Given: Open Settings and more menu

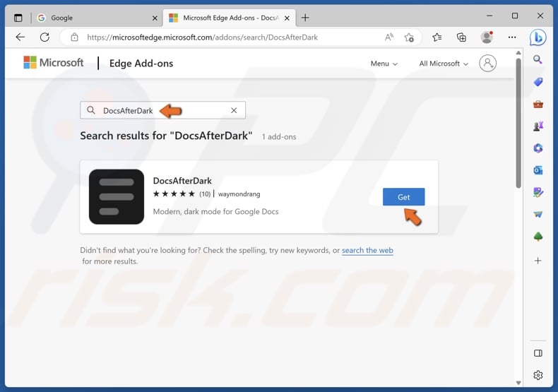Looking at the screenshot, I should 512,37.
